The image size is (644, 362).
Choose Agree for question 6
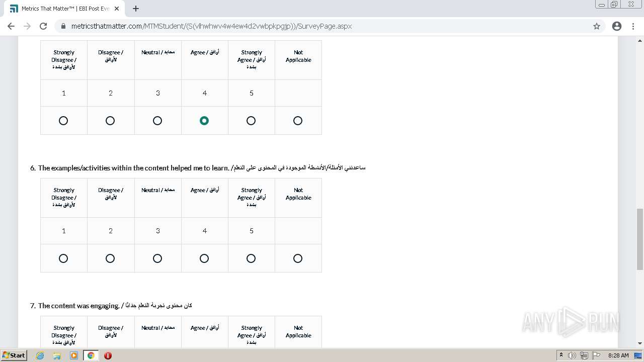pyautogui.click(x=204, y=258)
